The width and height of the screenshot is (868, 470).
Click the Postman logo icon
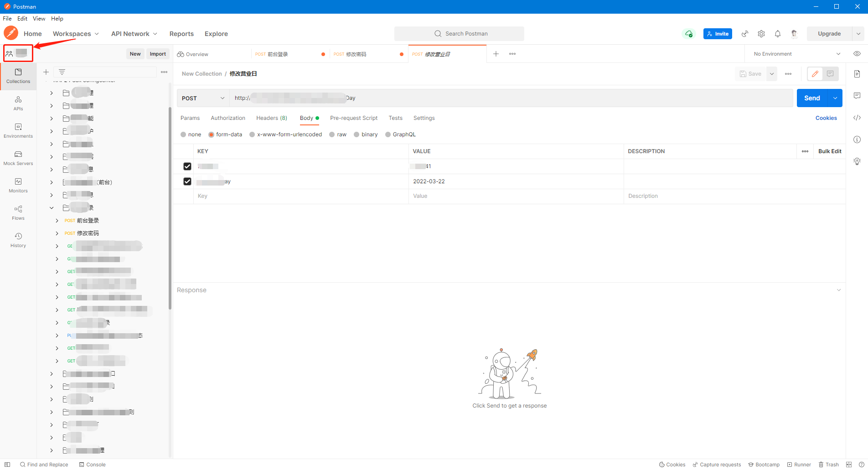(11, 33)
